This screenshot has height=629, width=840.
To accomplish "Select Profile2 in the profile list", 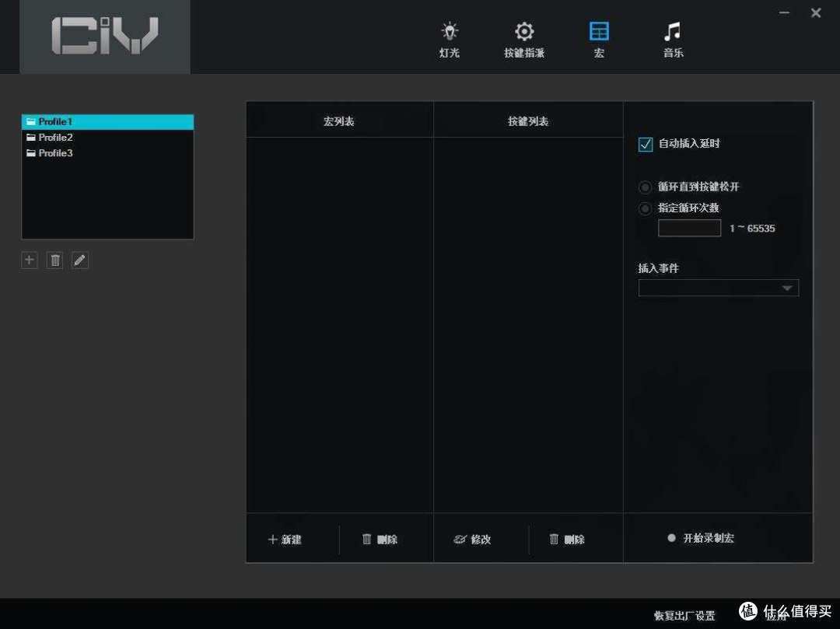I will (x=53, y=137).
